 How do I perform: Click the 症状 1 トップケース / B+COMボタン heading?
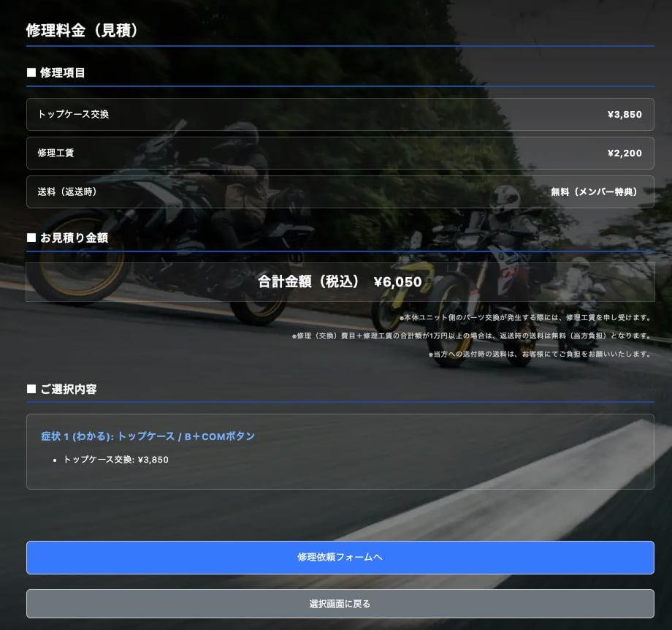[x=148, y=436]
